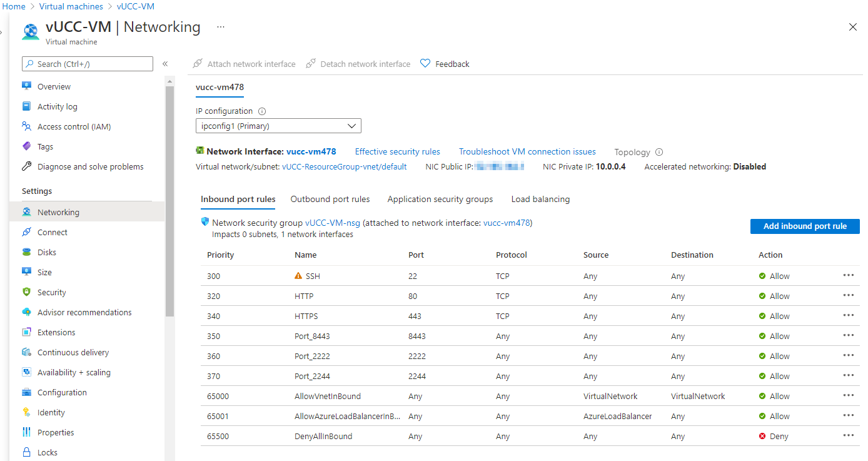Click the Topology info icon
This screenshot has width=868, height=461.
click(659, 152)
